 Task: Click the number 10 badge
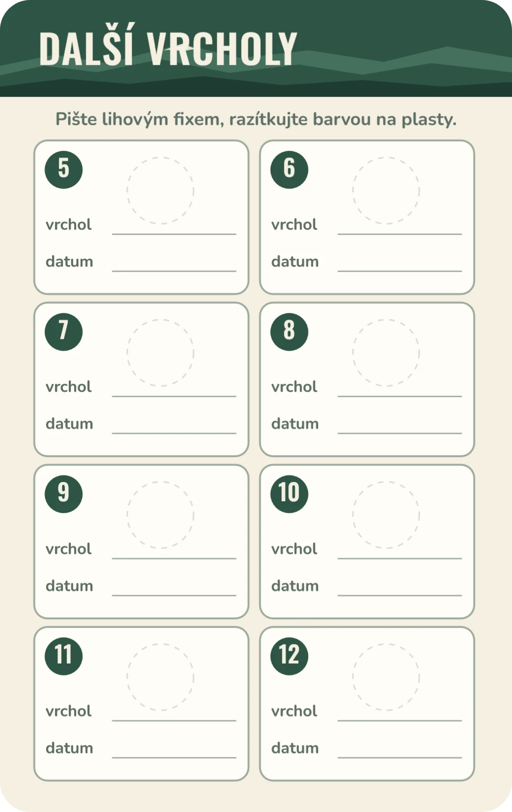click(289, 494)
